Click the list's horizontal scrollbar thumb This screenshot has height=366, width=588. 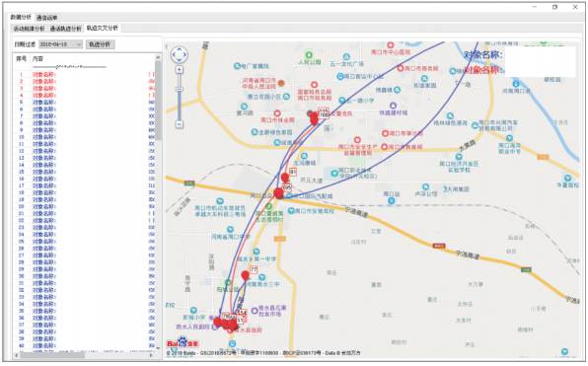[x=52, y=355]
